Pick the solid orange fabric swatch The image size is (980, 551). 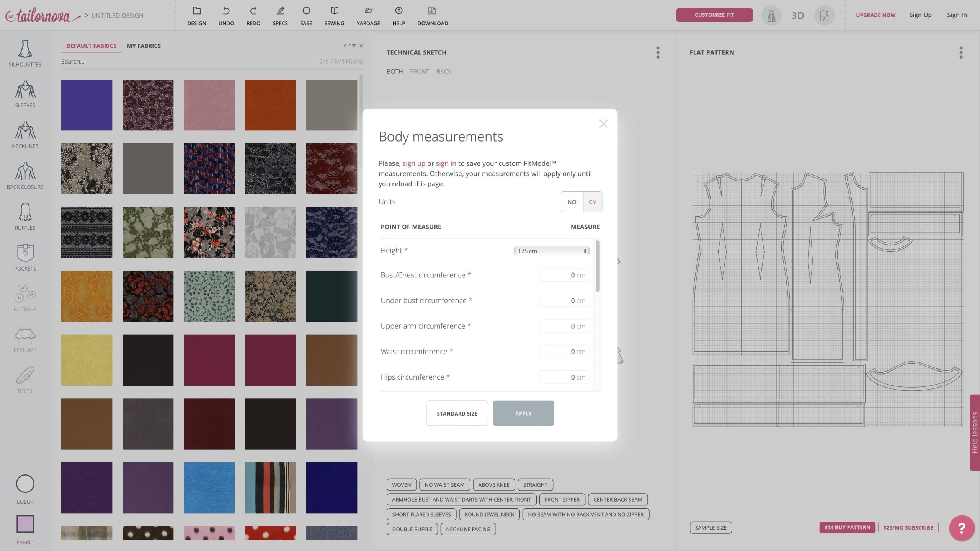point(270,105)
